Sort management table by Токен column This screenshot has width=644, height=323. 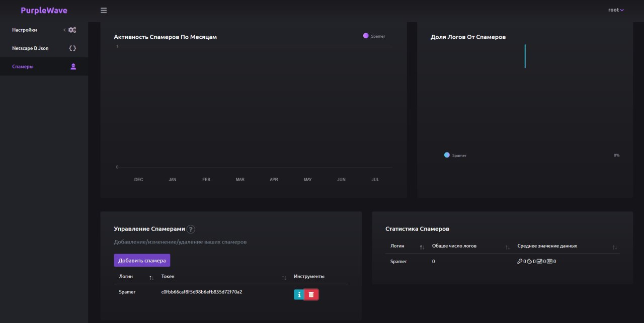coord(284,278)
